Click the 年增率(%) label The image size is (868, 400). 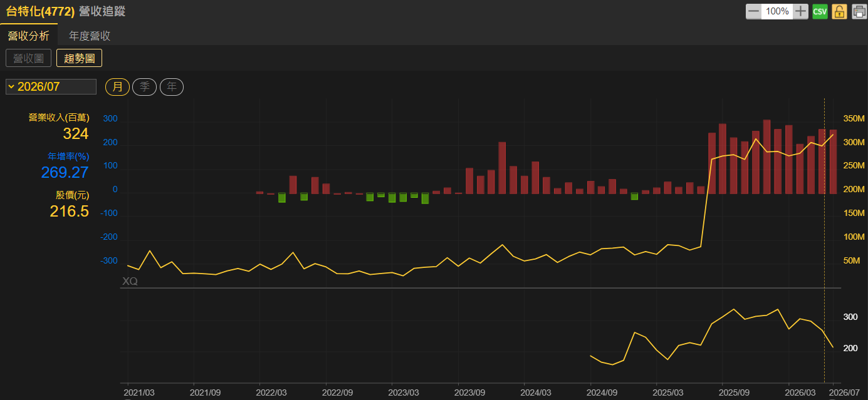click(x=69, y=156)
